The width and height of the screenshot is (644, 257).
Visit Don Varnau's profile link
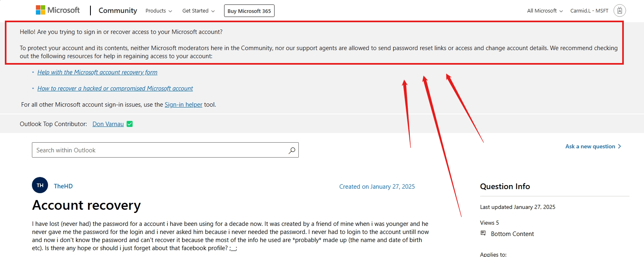[x=108, y=124]
